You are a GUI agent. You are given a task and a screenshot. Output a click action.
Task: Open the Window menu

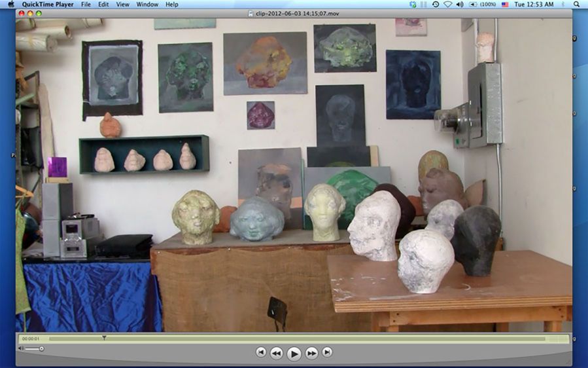click(x=147, y=5)
